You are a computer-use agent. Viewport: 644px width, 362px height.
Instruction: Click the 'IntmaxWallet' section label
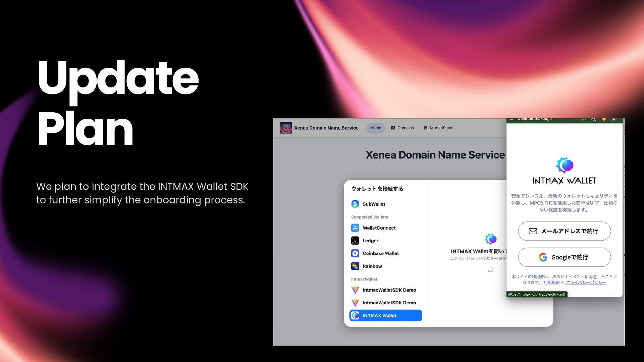coord(364,279)
